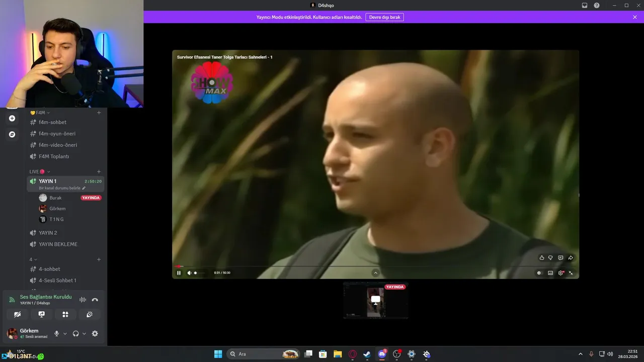Toggle autoplay in the video player
Image resolution: width=644 pixels, height=362 pixels.
click(539, 273)
